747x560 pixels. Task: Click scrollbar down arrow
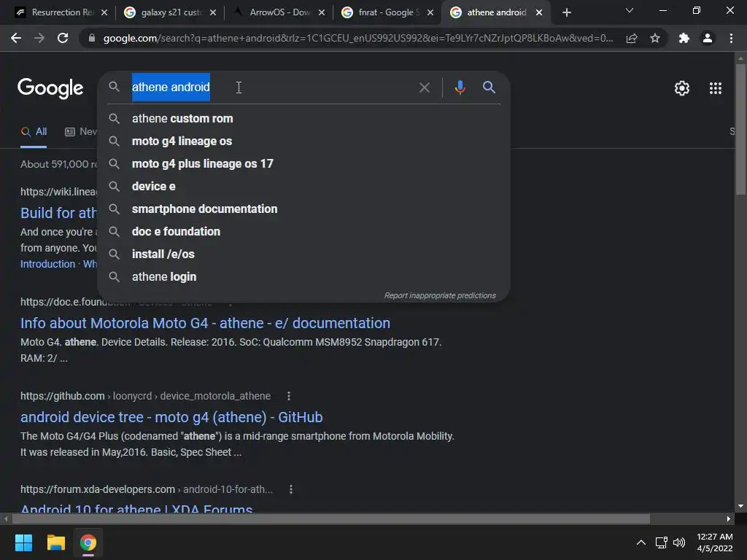(740, 506)
